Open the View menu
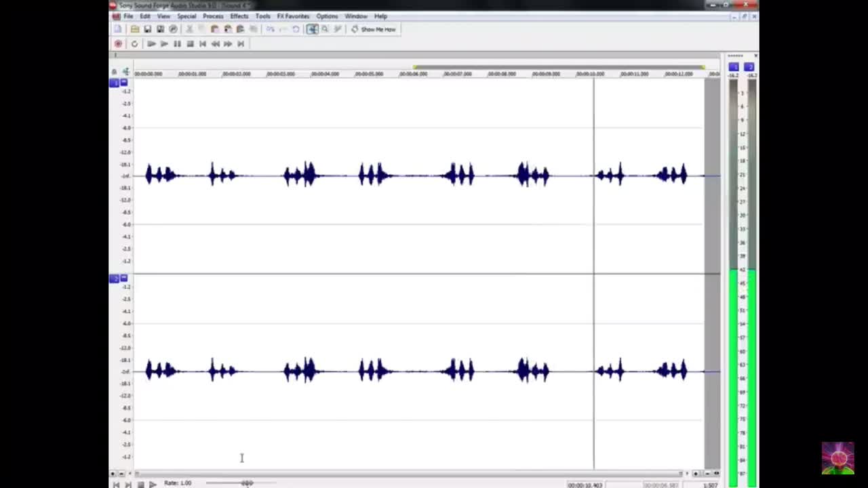868x488 pixels. click(x=163, y=16)
